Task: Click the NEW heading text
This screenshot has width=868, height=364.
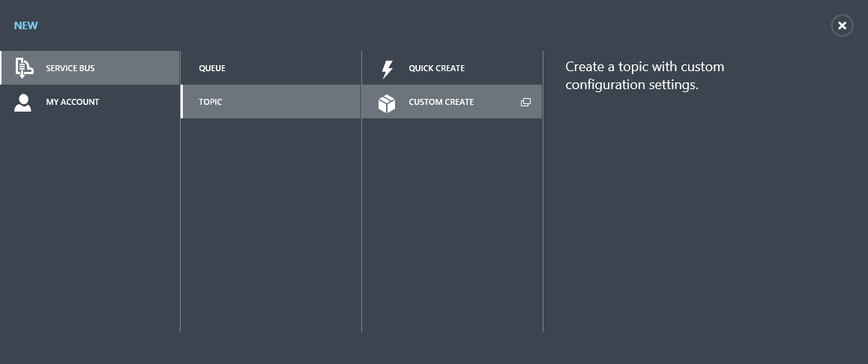Action: 25,25
